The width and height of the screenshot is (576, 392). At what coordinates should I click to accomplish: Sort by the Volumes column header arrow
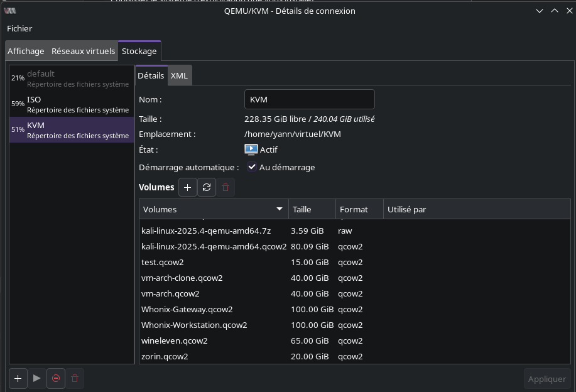[280, 209]
